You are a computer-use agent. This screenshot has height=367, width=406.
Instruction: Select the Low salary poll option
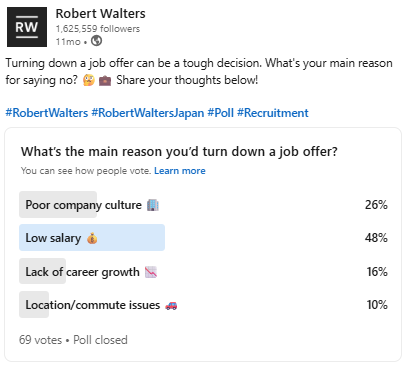(204, 237)
